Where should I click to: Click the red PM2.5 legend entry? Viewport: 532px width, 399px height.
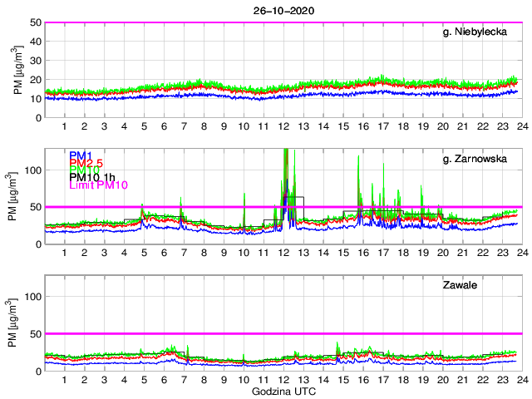pyautogui.click(x=86, y=164)
